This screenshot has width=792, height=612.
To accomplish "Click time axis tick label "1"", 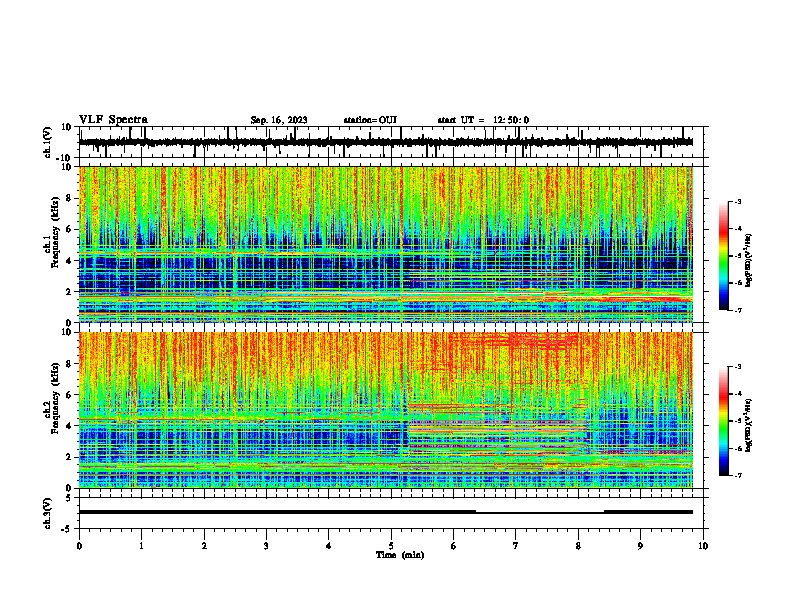I will tap(141, 546).
